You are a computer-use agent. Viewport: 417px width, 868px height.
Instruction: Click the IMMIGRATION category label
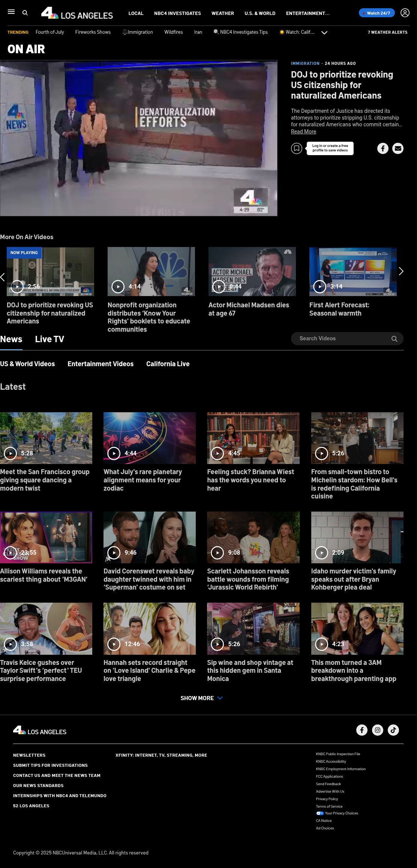coord(305,63)
